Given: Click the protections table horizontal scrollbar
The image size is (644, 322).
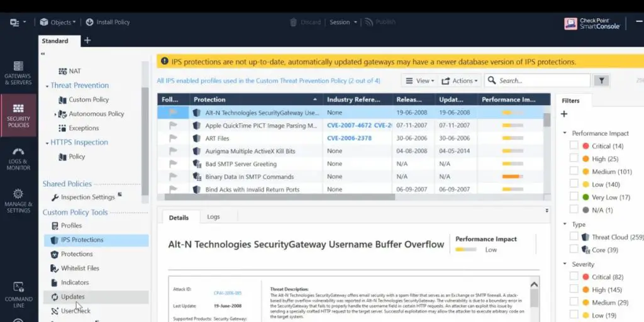Looking at the screenshot, I should 280,197.
